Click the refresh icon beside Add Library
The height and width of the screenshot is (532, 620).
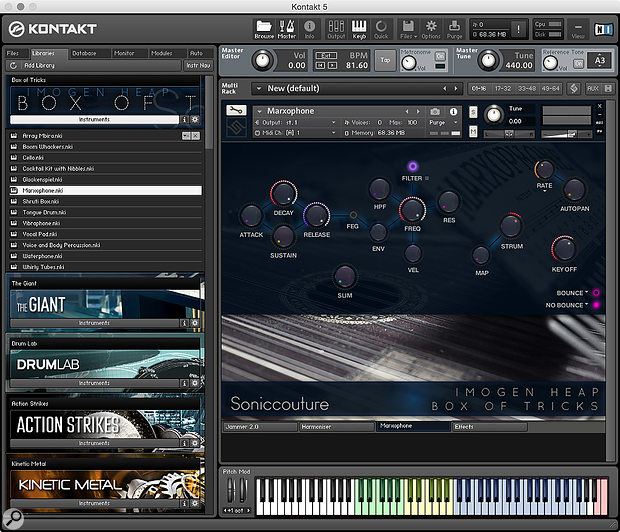point(13,65)
